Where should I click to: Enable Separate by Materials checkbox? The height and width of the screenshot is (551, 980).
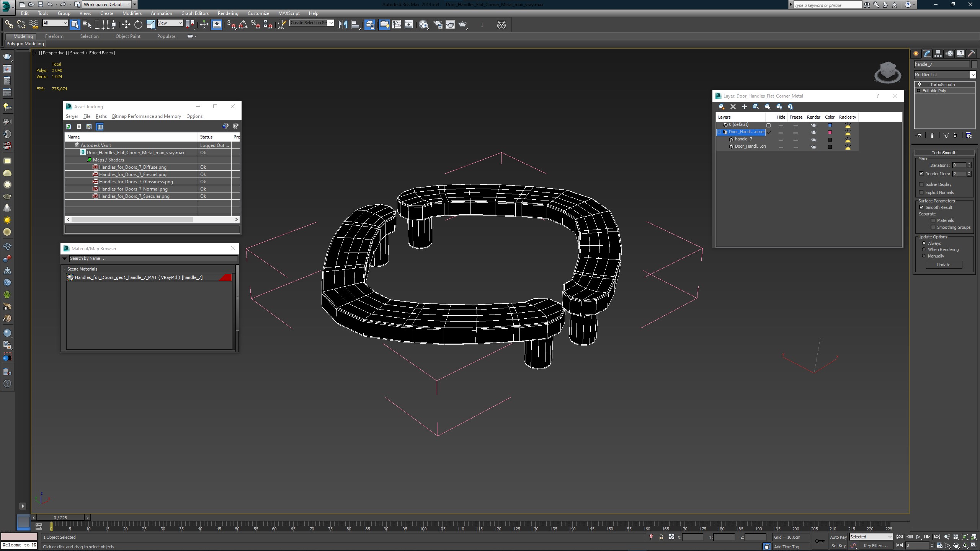click(933, 220)
